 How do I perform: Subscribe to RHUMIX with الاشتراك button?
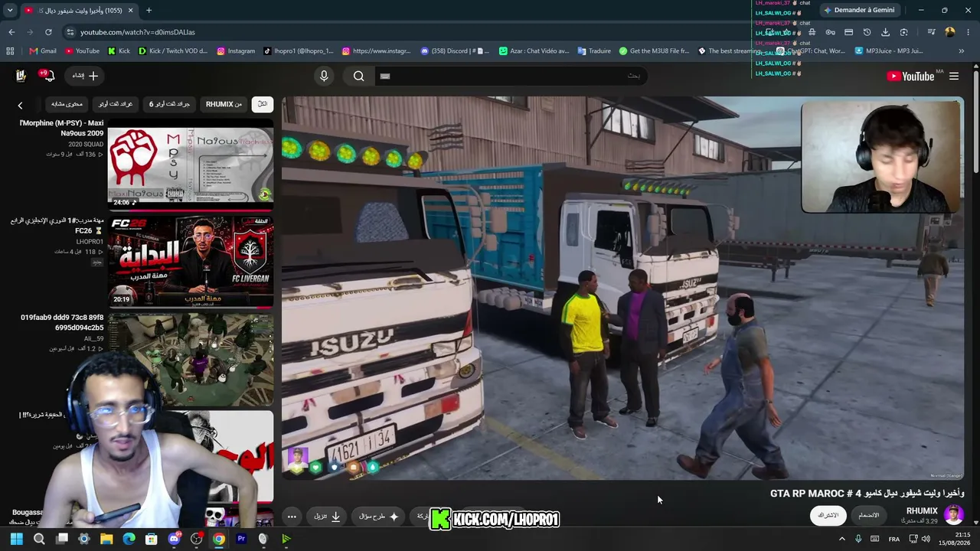coord(828,515)
